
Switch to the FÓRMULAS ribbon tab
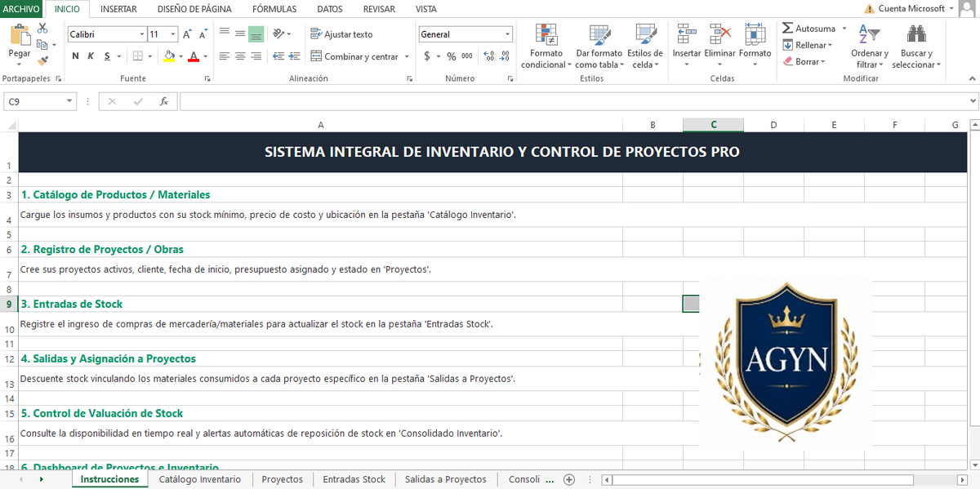(x=274, y=9)
